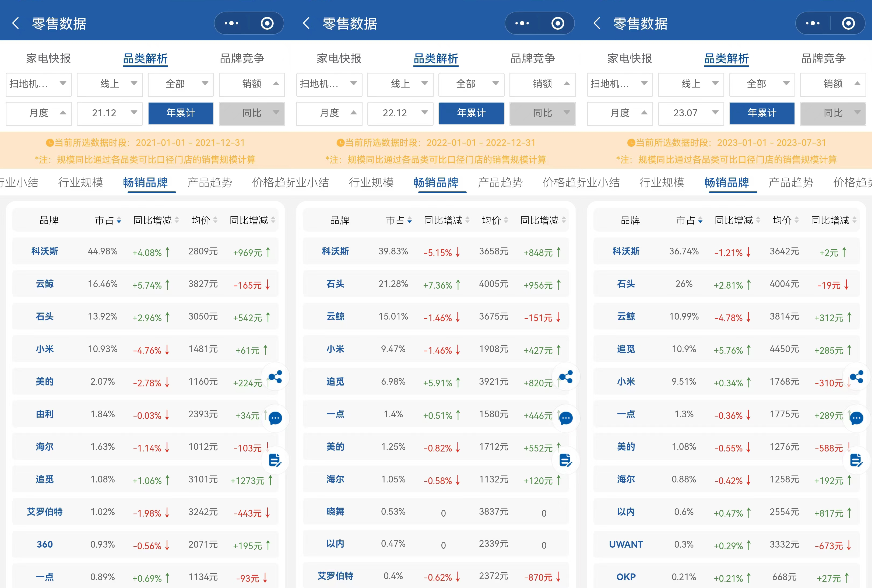This screenshot has width=872, height=588.
Task: Select 产品趋势 tab in the middle panel
Action: [x=500, y=183]
